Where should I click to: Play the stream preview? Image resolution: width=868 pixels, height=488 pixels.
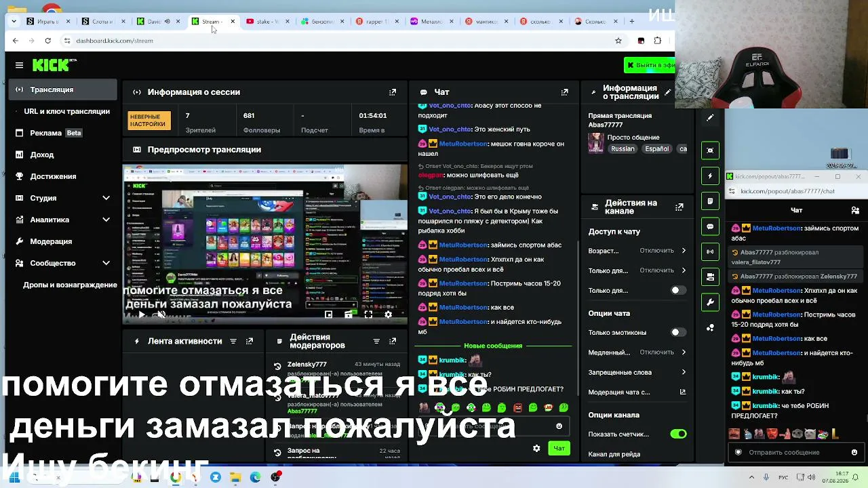pyautogui.click(x=141, y=314)
